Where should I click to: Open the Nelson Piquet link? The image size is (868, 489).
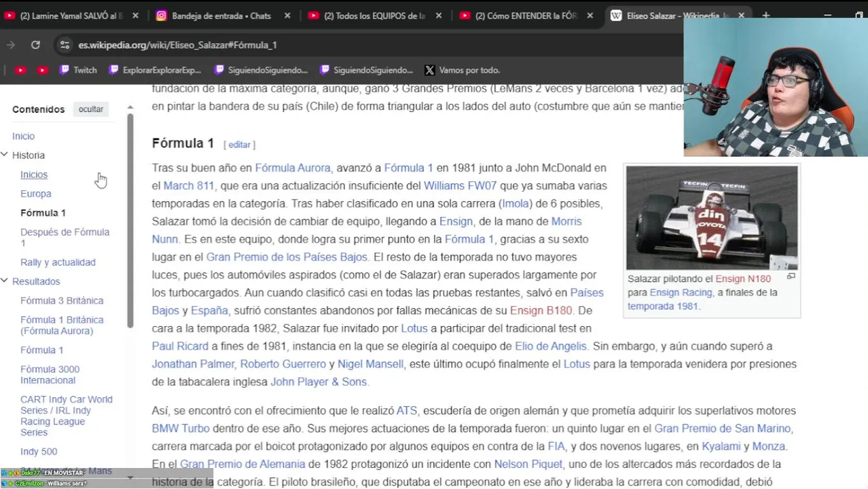coord(528,464)
